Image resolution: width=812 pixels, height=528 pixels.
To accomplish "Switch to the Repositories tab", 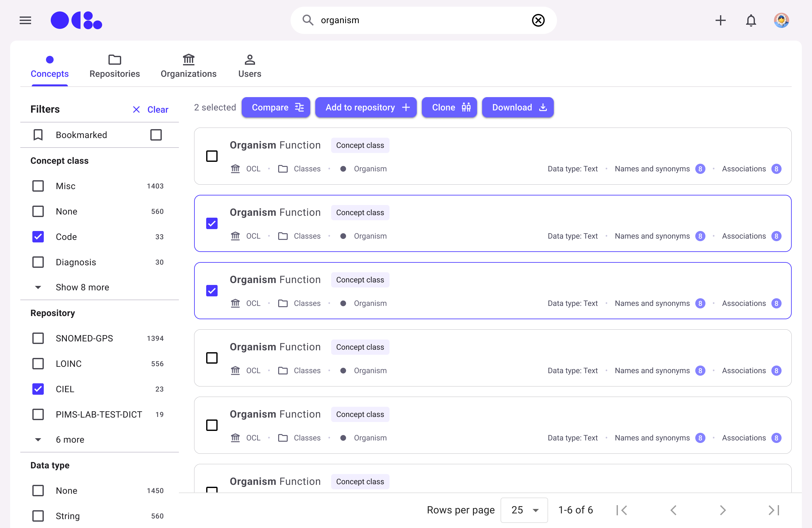I will tap(115, 66).
